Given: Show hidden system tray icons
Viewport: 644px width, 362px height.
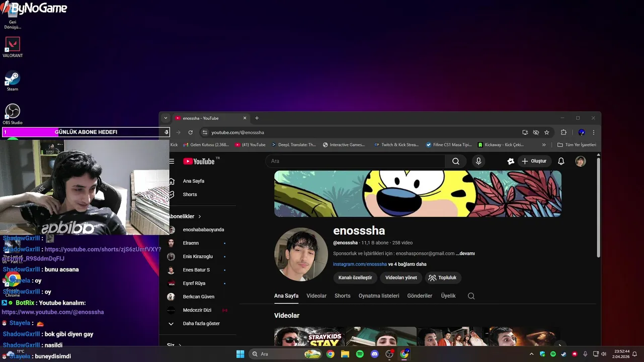Looking at the screenshot, I should [x=531, y=354].
